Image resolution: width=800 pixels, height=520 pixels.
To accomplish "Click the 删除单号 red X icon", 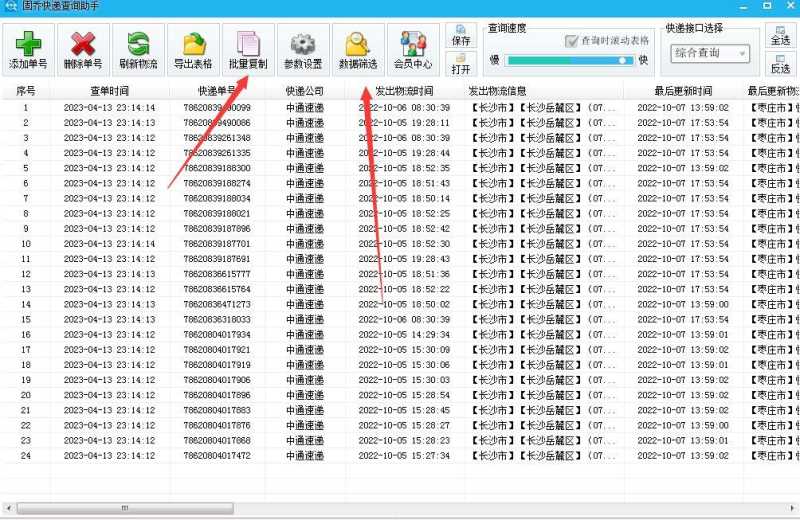I will 83,45.
